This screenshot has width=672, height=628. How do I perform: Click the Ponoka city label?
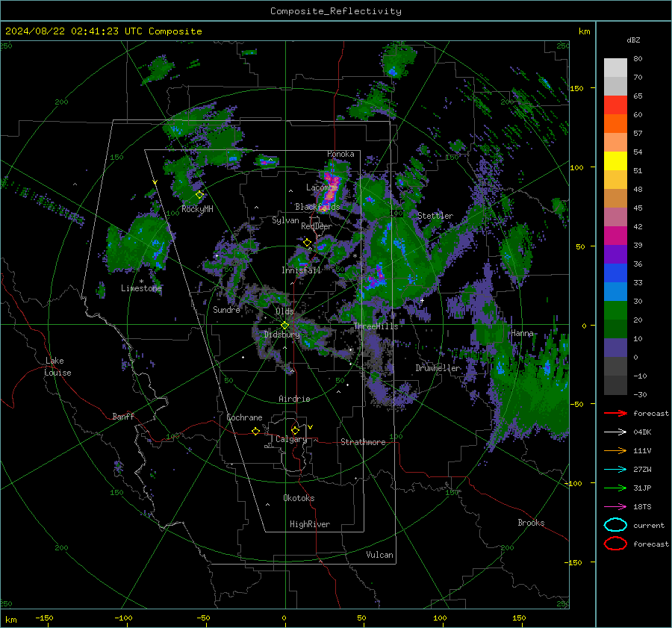point(340,154)
